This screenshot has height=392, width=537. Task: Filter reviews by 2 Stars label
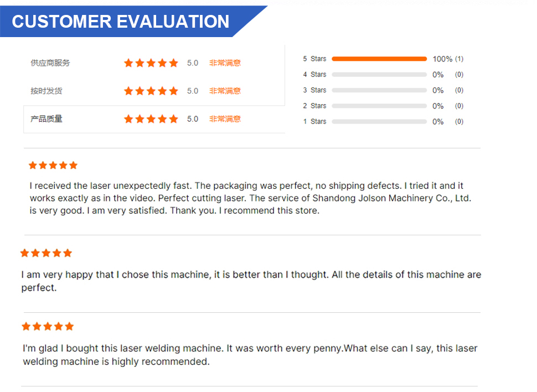coord(314,106)
